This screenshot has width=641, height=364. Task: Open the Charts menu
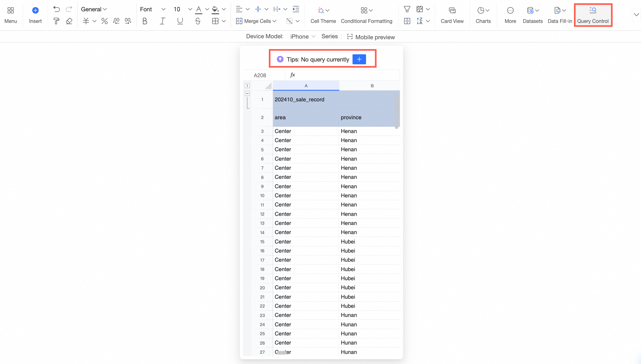(483, 15)
